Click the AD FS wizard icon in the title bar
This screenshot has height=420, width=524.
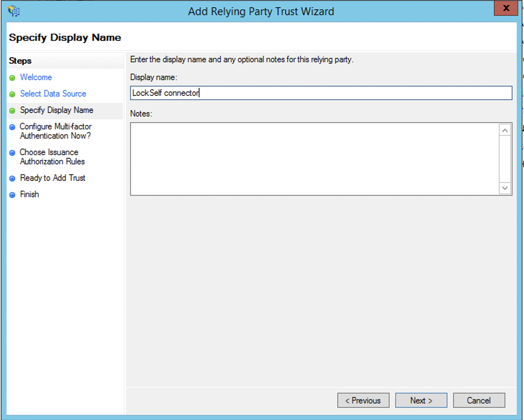click(13, 11)
